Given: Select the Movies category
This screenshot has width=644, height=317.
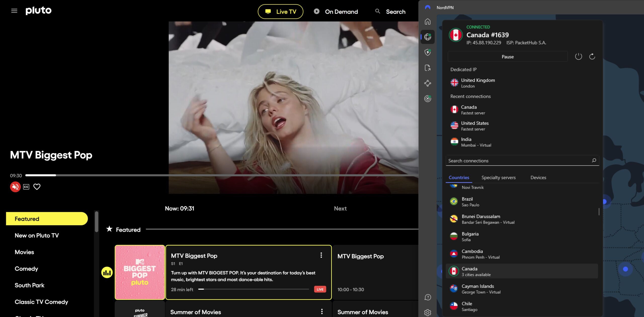Looking at the screenshot, I should pos(24,252).
